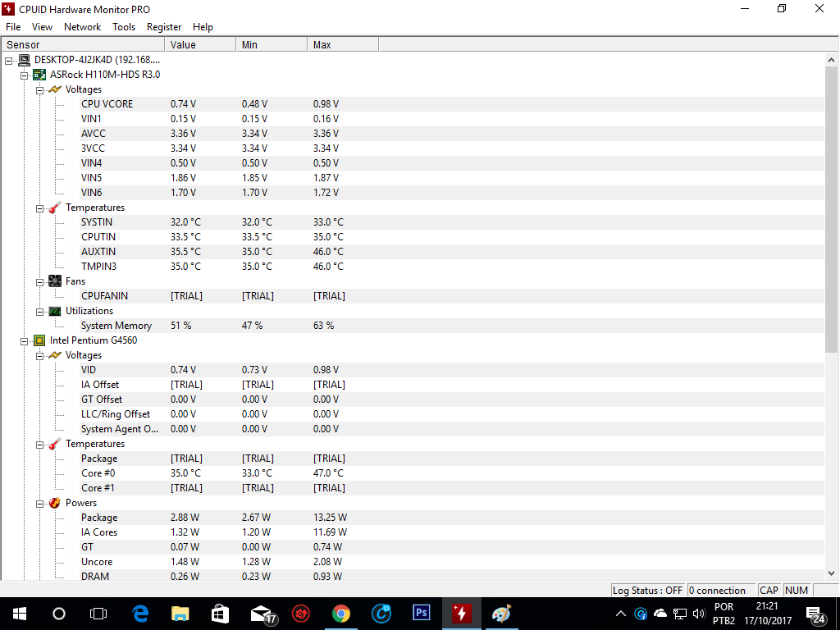Click the CPU Temperatures thermometer icon

(55, 444)
